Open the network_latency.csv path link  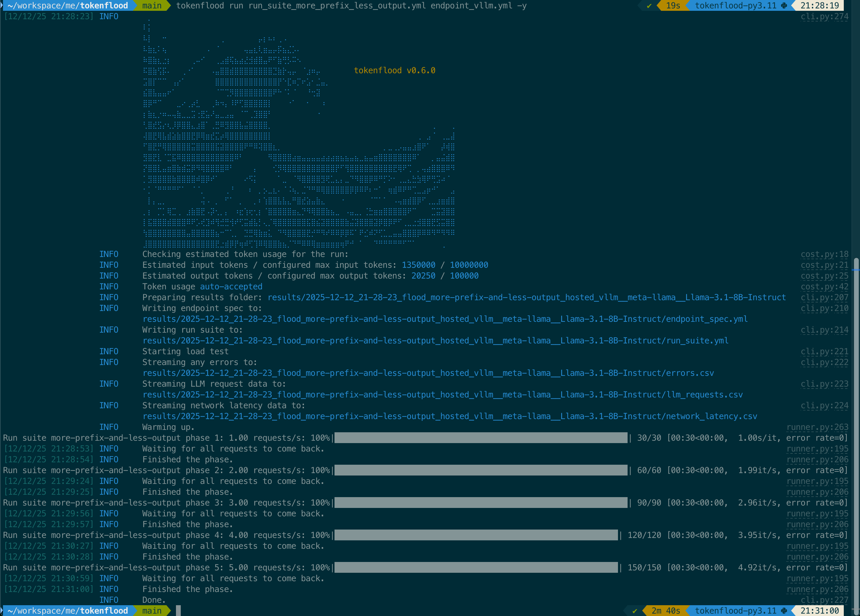(450, 416)
